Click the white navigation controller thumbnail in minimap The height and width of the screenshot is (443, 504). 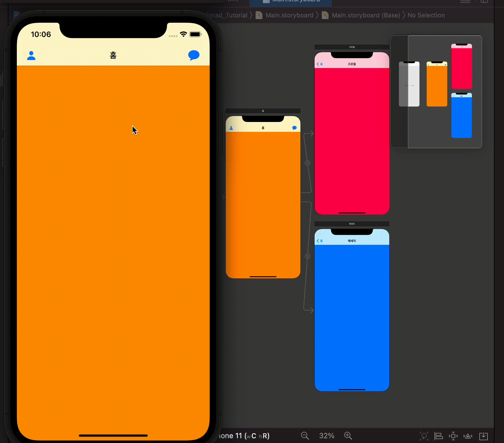coord(409,84)
